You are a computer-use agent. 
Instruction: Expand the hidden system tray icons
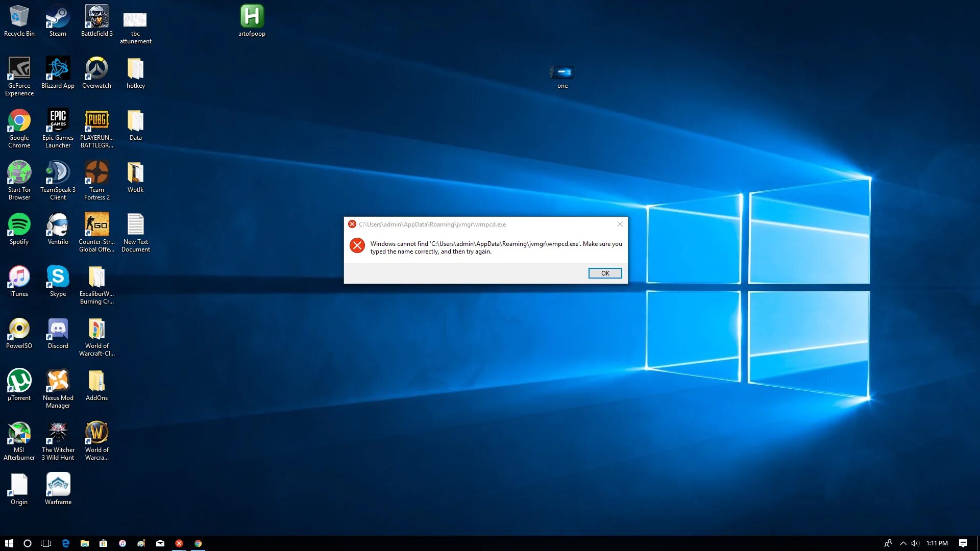903,543
